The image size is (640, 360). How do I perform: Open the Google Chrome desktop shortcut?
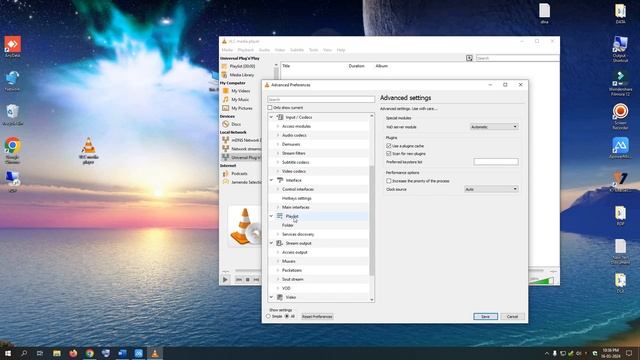(x=13, y=150)
